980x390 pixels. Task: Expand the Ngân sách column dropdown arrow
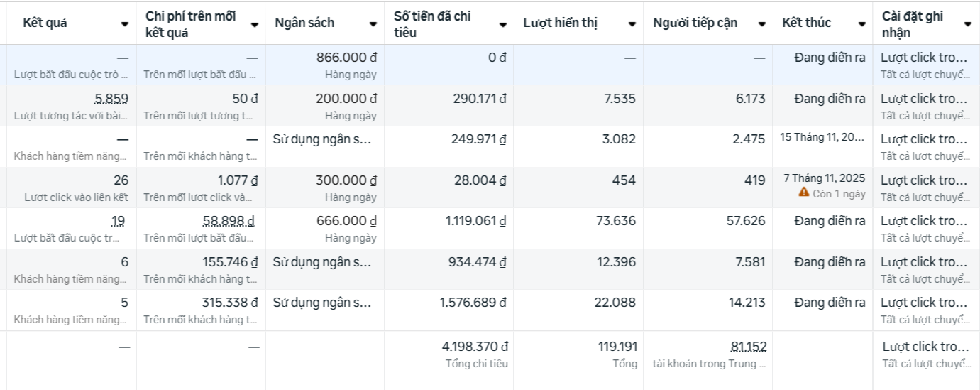373,24
